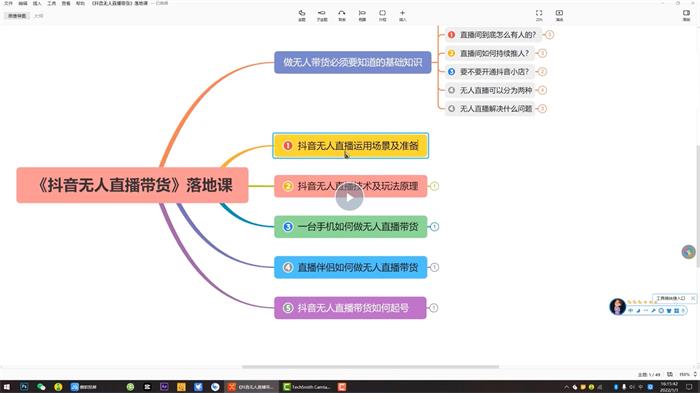
Task: Click the clock in system tray
Action: point(669,387)
